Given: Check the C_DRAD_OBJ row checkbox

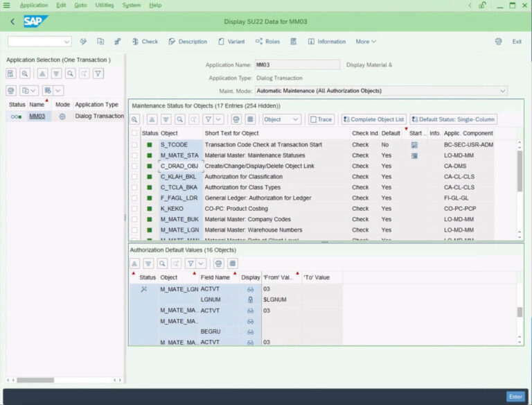Looking at the screenshot, I should tap(134, 166).
